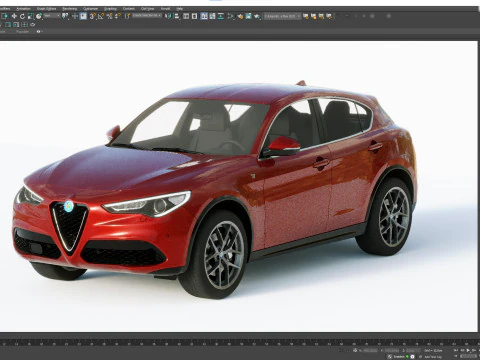Click the Mirror tool icon
Viewport: 480px width, 360px height.
(168, 16)
